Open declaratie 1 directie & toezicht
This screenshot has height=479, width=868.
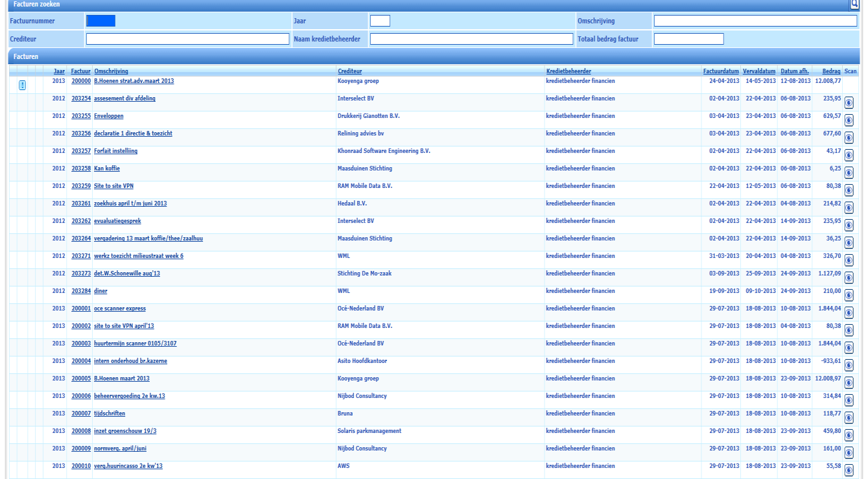[x=133, y=134]
